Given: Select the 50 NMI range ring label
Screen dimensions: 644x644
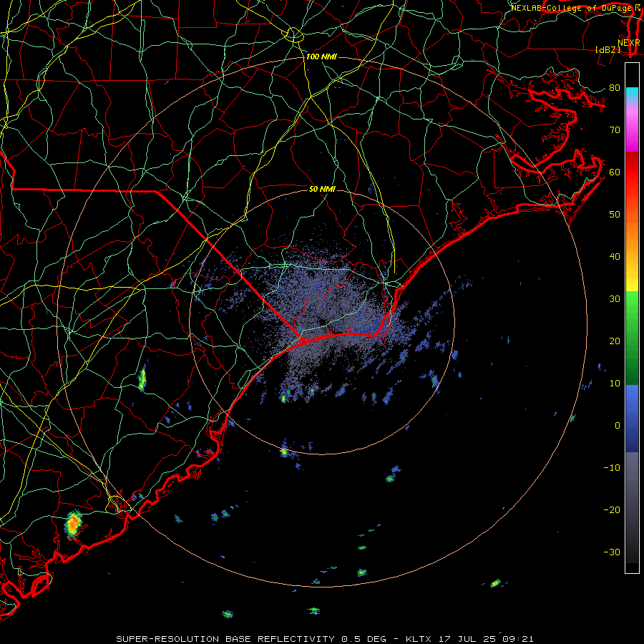Looking at the screenshot, I should click(x=322, y=190).
